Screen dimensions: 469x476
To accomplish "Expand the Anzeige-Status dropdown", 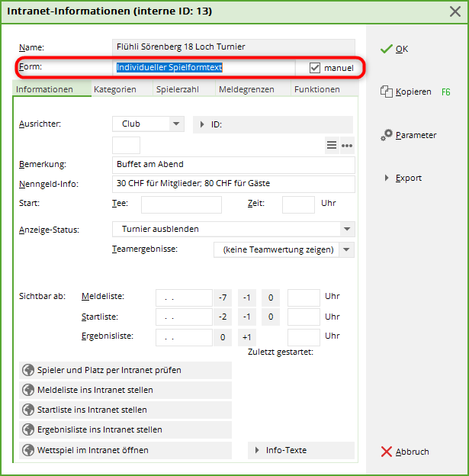I will pyautogui.click(x=347, y=229).
